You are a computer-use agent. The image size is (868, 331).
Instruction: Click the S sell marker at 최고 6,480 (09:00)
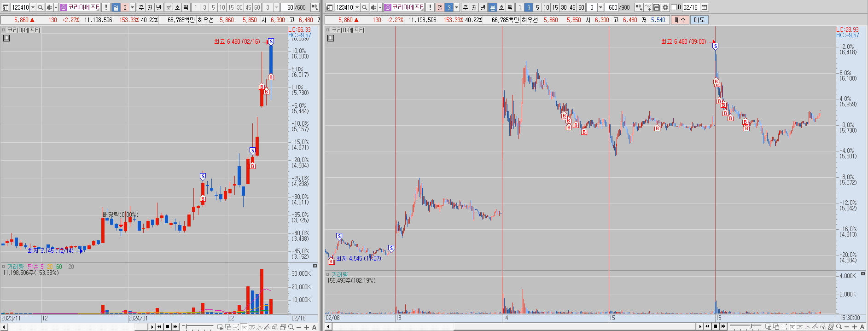click(x=715, y=46)
